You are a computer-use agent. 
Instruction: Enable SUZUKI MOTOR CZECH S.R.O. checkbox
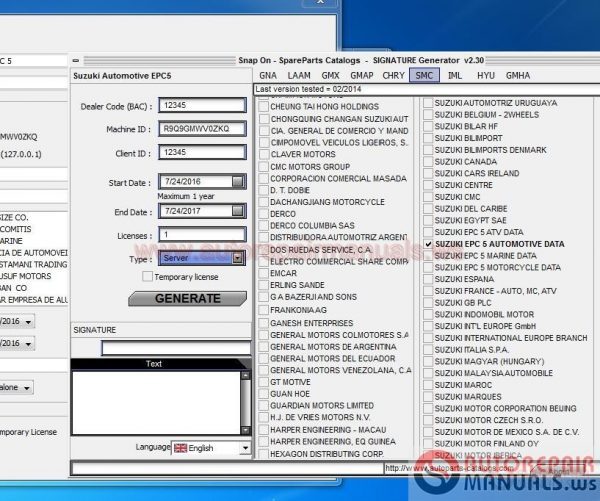[428, 420]
